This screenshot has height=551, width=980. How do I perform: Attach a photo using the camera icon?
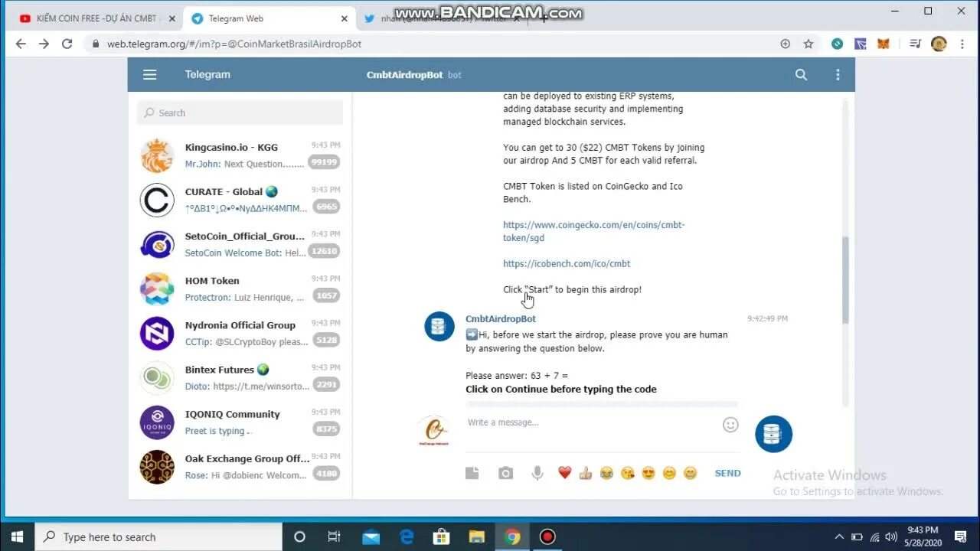click(x=505, y=473)
